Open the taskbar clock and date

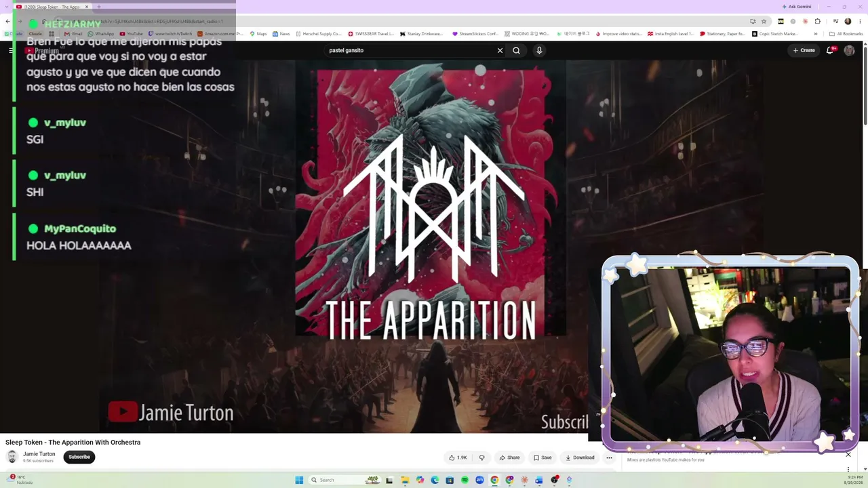click(853, 480)
